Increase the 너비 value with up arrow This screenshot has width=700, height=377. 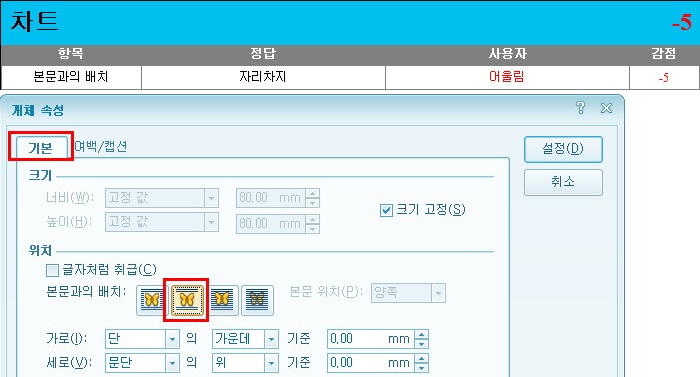pyautogui.click(x=313, y=193)
